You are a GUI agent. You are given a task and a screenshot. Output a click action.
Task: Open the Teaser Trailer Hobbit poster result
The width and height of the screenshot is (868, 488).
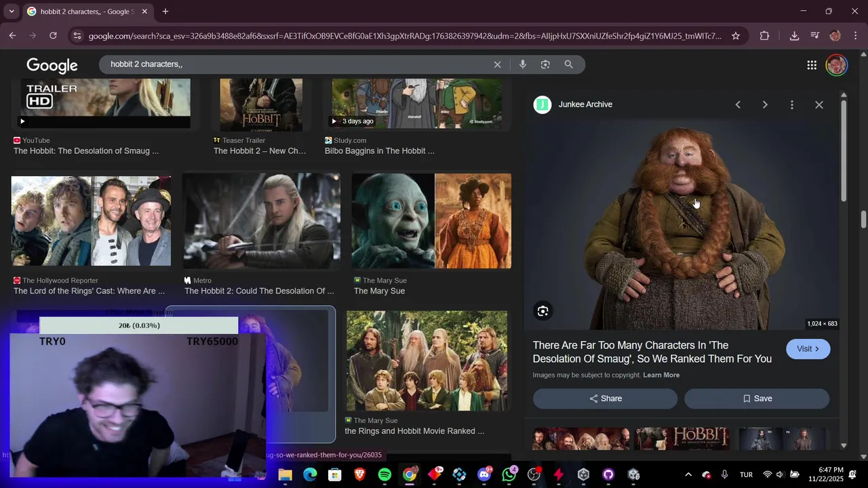[261, 104]
